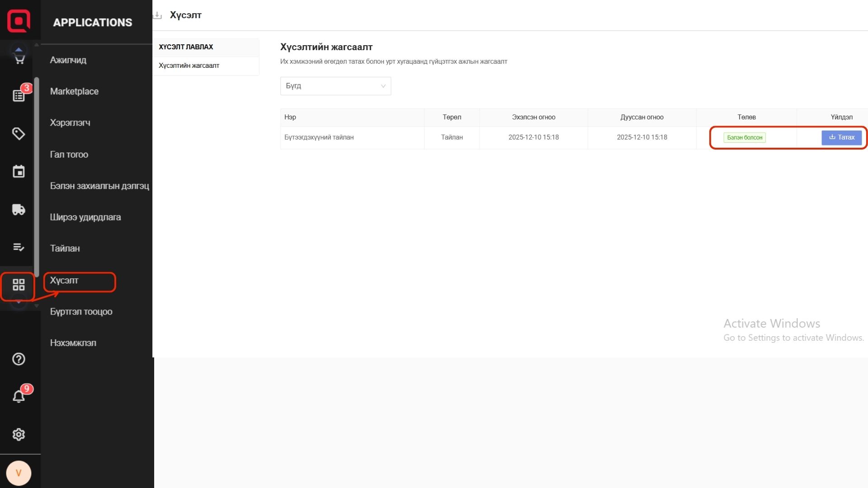Click the applications grid icon
This screenshot has height=488, width=868.
[19, 285]
